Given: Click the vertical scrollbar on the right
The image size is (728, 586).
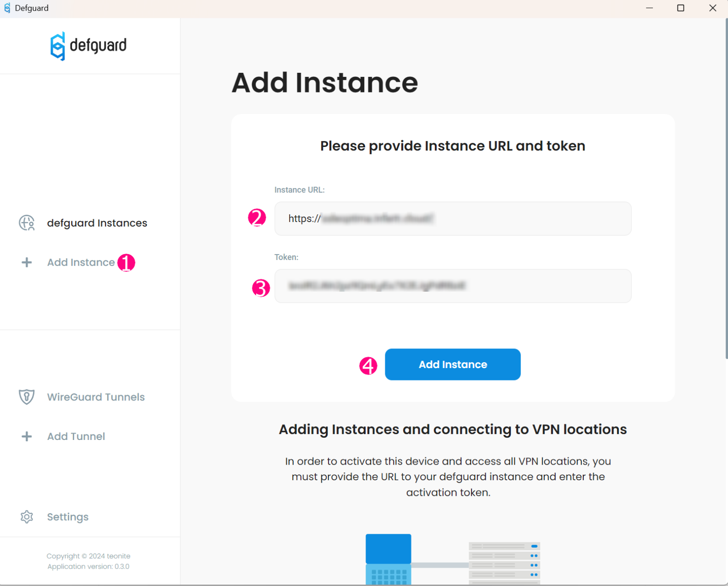Looking at the screenshot, I should [726, 188].
